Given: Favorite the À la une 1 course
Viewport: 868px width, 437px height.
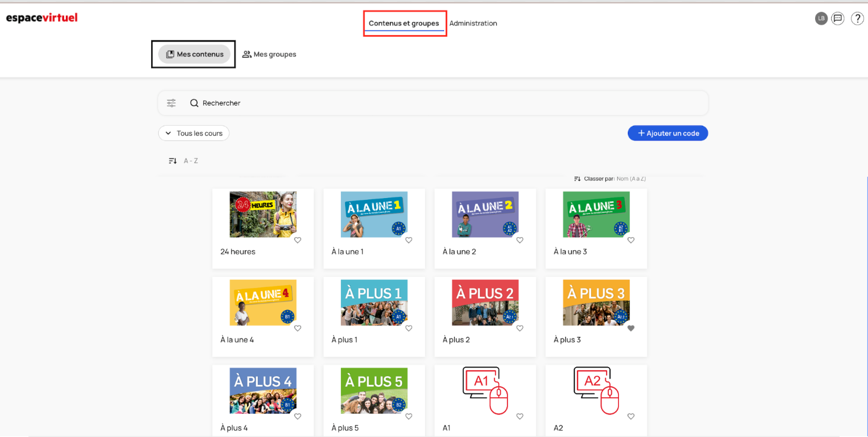Looking at the screenshot, I should [x=409, y=240].
